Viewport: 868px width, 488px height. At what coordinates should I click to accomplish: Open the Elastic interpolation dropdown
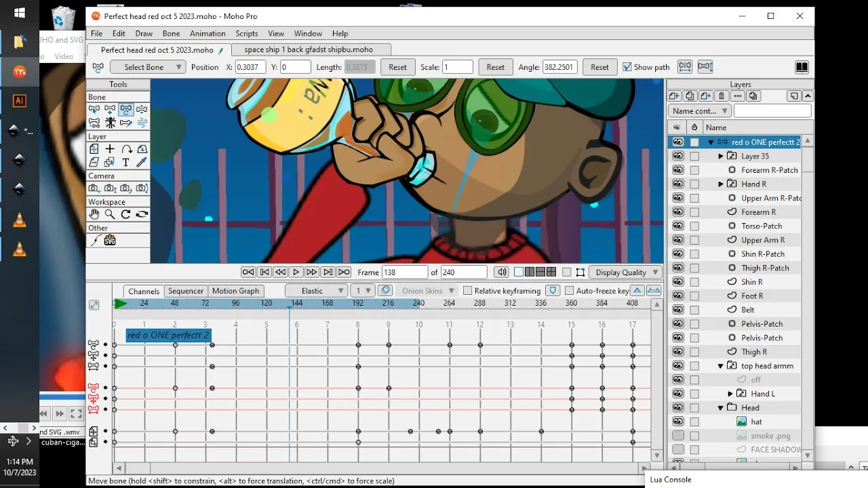coord(317,291)
